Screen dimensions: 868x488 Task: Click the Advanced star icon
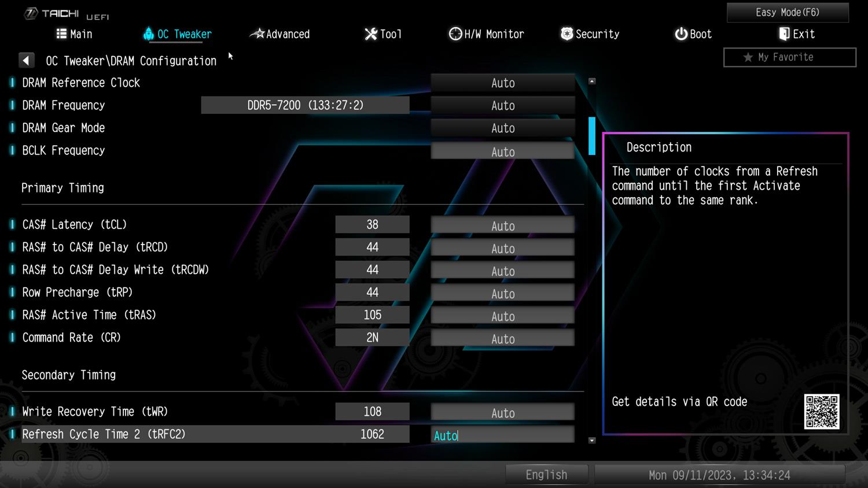click(x=257, y=34)
